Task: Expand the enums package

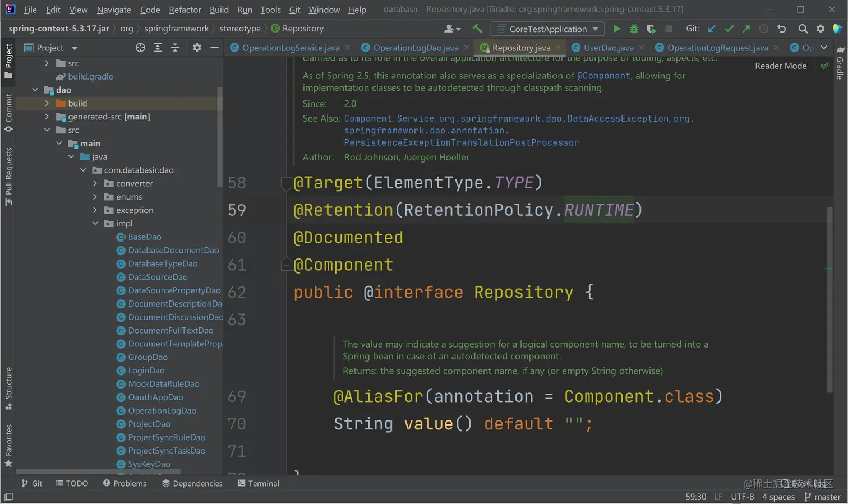Action: [95, 197]
